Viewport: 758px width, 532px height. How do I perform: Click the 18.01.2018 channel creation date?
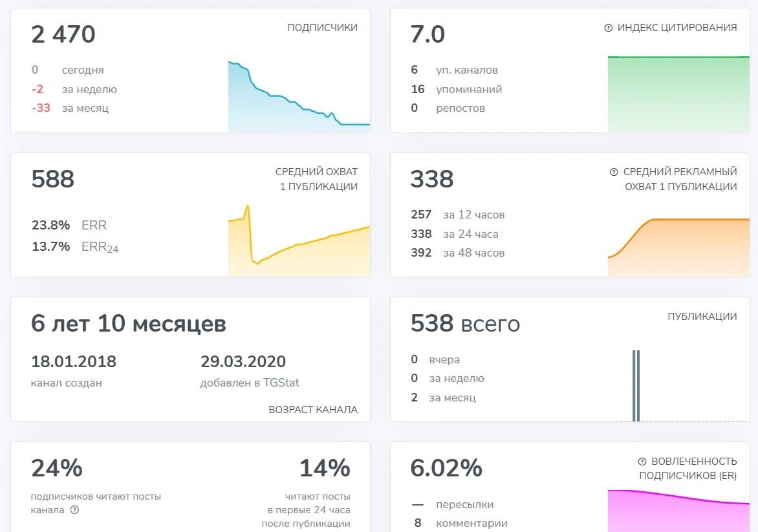click(x=74, y=361)
